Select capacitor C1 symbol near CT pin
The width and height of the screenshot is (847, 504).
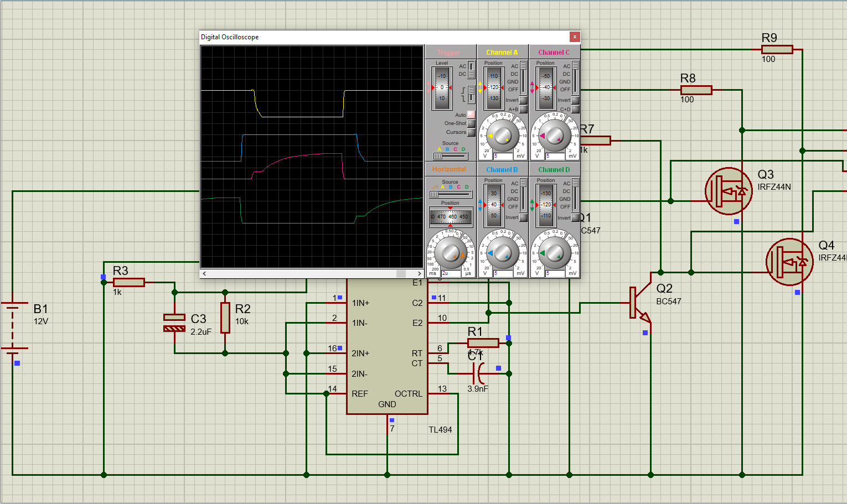(479, 373)
